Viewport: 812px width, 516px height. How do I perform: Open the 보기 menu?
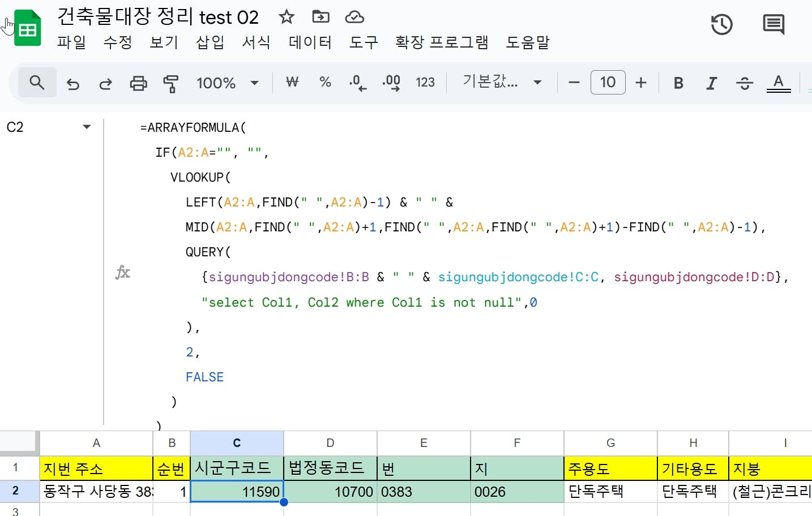(164, 42)
